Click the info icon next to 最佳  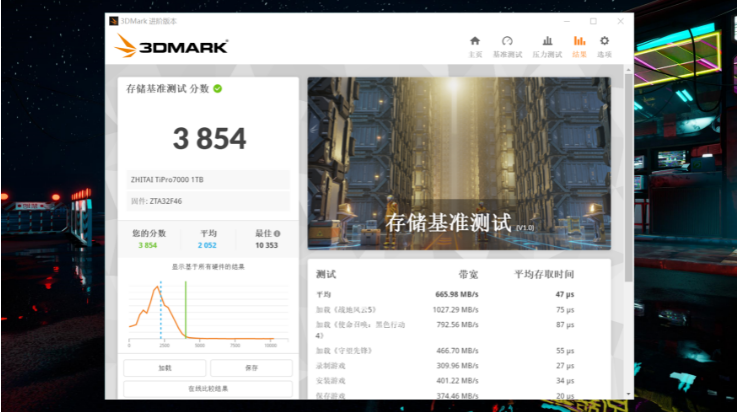tap(277, 233)
